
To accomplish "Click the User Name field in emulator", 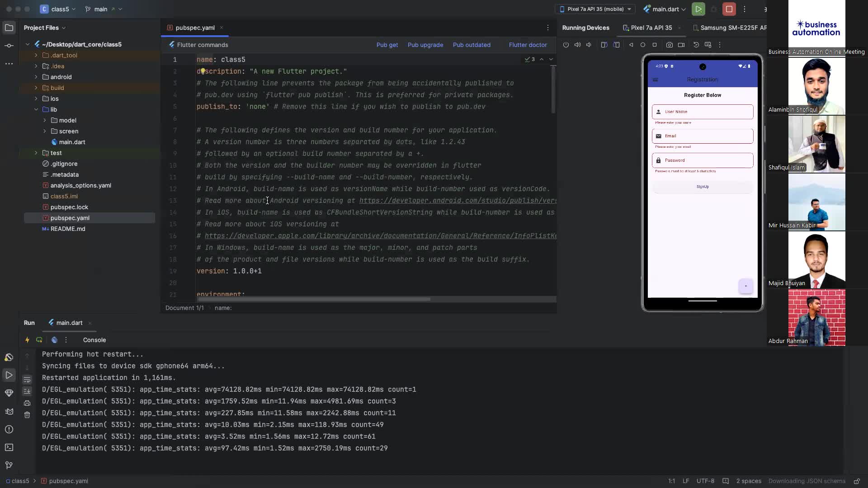I will (x=703, y=112).
